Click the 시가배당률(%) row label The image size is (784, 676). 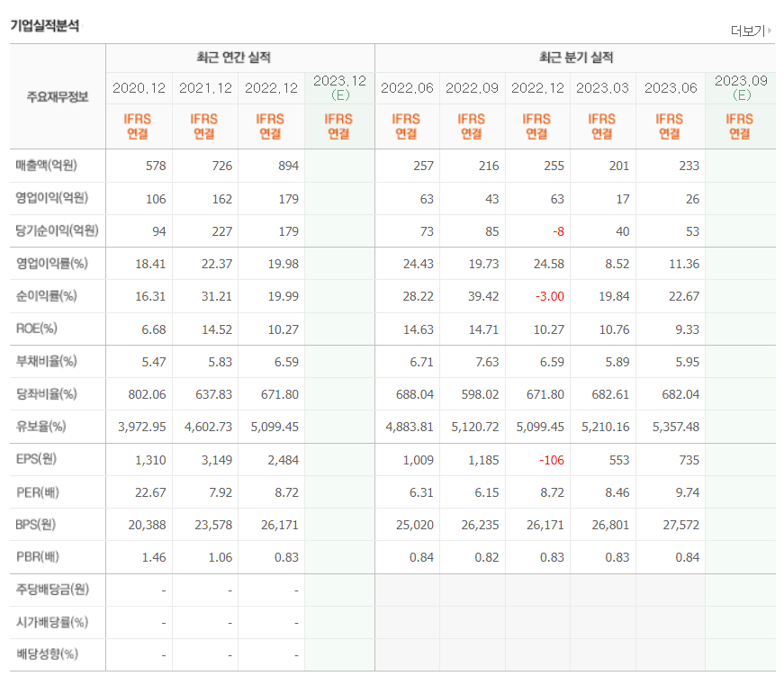pos(52,622)
